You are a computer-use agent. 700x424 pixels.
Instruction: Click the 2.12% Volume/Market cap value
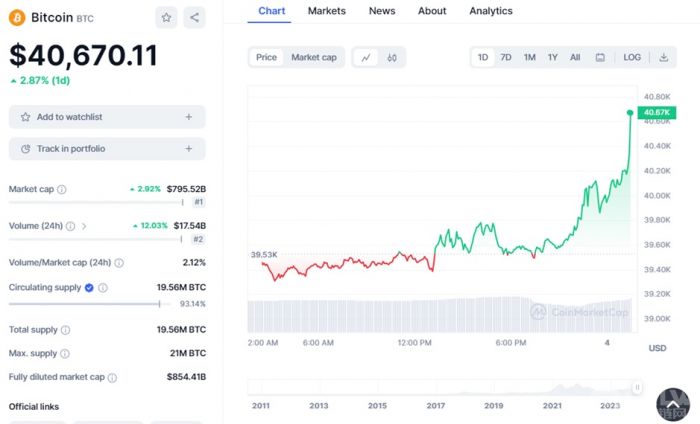(194, 262)
